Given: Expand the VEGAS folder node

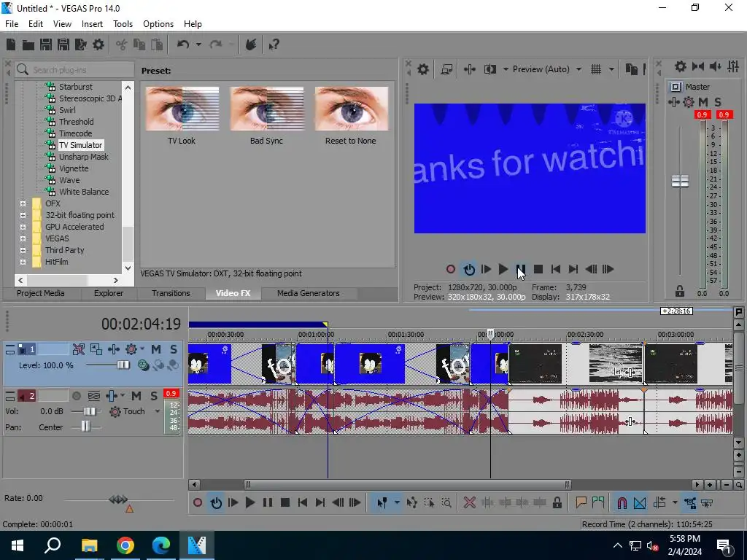Looking at the screenshot, I should pyautogui.click(x=23, y=238).
